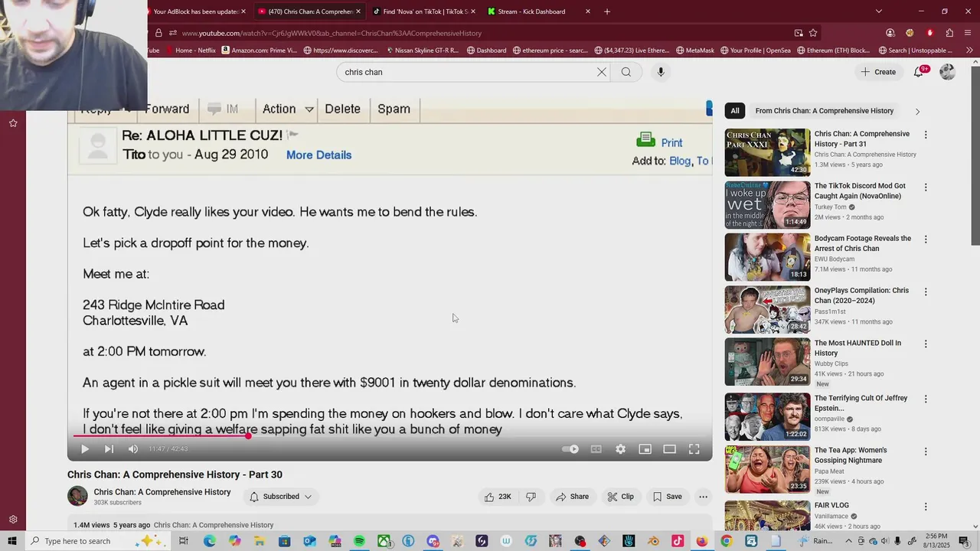Select the All filter chip
980x551 pixels.
click(735, 111)
